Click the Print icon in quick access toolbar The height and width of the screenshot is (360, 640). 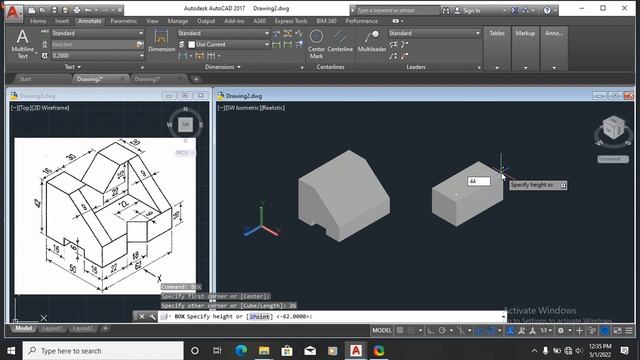pos(76,10)
